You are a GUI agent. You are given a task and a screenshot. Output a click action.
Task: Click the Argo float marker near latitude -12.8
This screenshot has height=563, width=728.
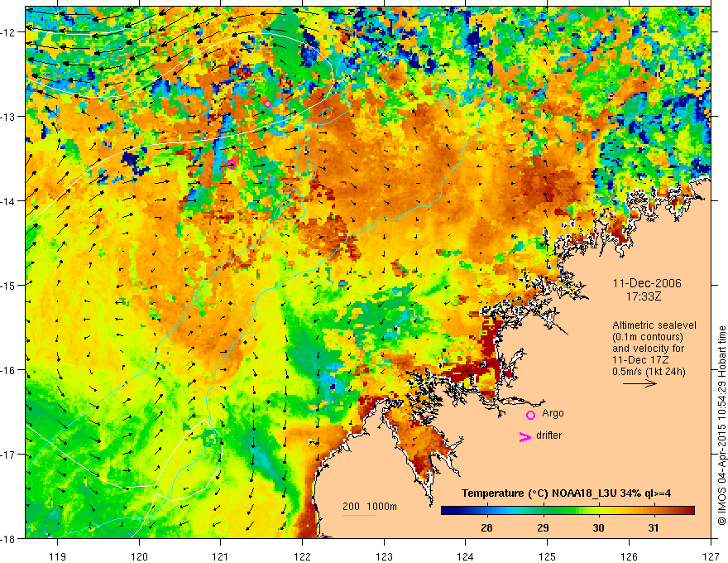pyautogui.click(x=267, y=103)
